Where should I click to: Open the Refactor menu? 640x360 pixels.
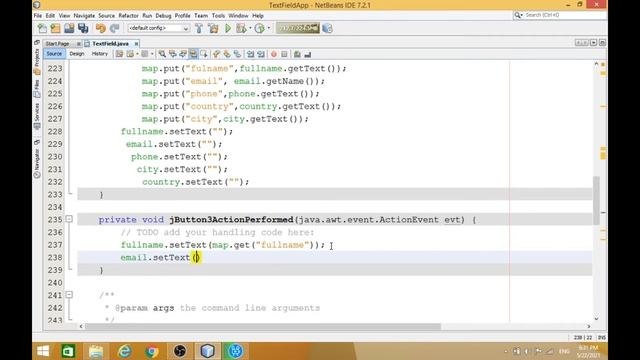129,16
